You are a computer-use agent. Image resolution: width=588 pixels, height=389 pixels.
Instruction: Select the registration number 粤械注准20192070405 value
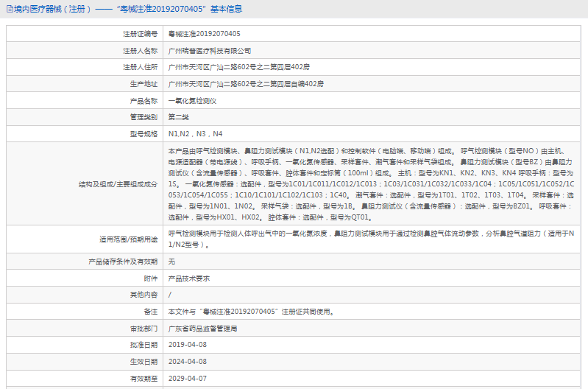pos(204,34)
